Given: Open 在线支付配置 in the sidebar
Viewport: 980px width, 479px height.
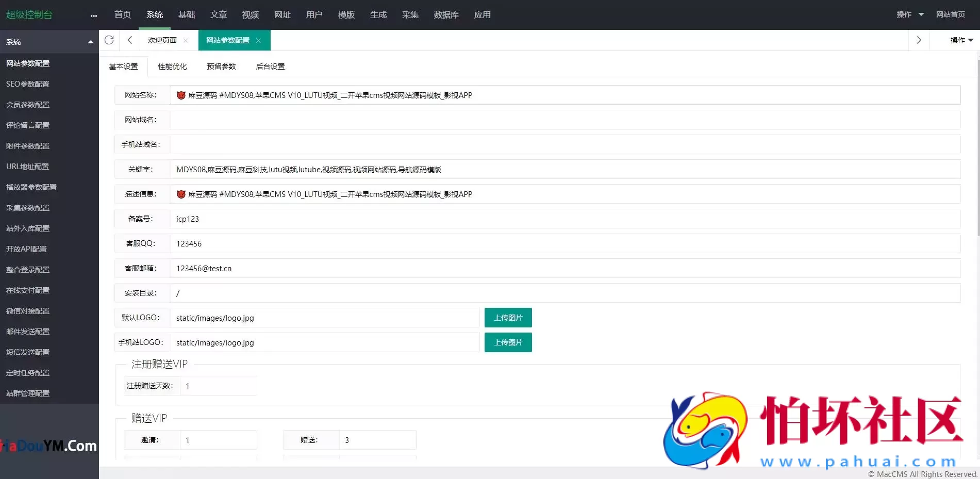Looking at the screenshot, I should pyautogui.click(x=28, y=290).
